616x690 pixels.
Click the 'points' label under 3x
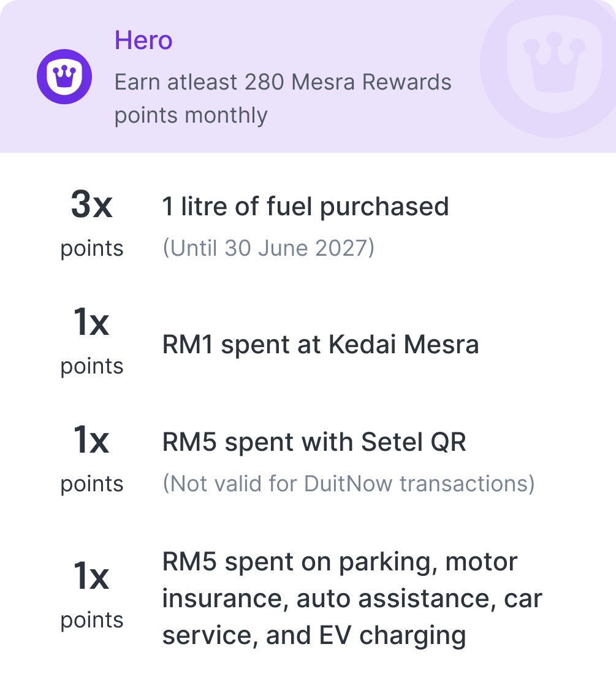click(92, 248)
